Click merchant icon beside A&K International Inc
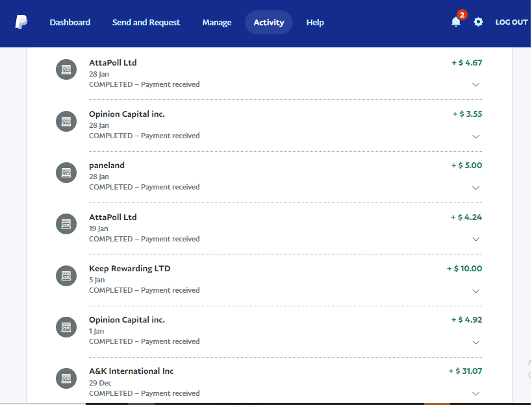 66,378
